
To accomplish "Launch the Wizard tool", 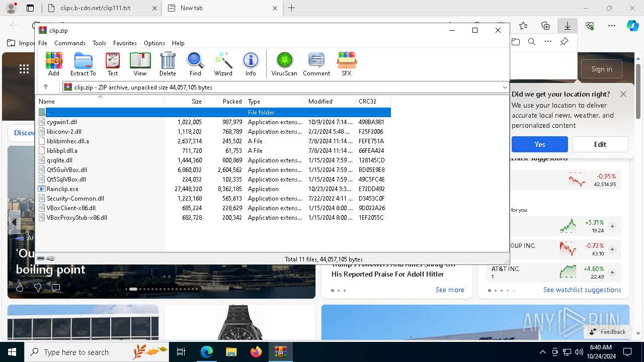I will (223, 64).
